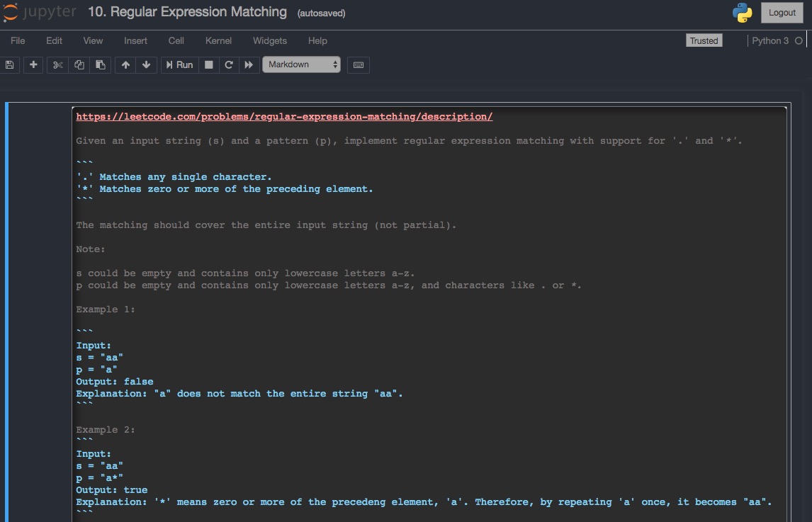812x522 pixels.
Task: Paste a cell using the paste icon
Action: (101, 64)
